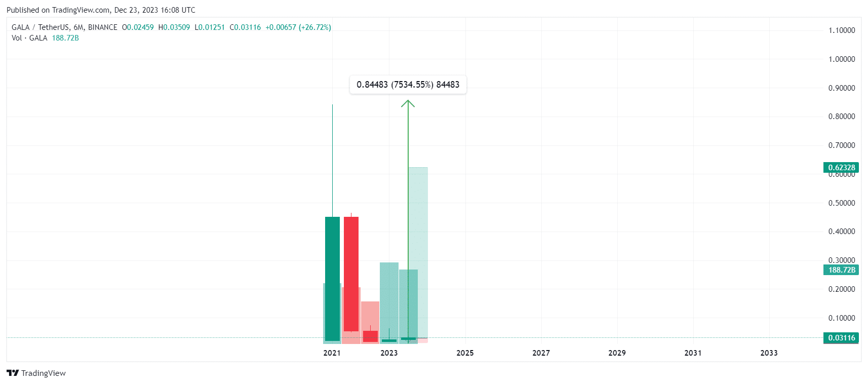Viewport: 868px width, 384px height.
Task: Click the volume value 188.72B in legend
Action: pos(65,38)
